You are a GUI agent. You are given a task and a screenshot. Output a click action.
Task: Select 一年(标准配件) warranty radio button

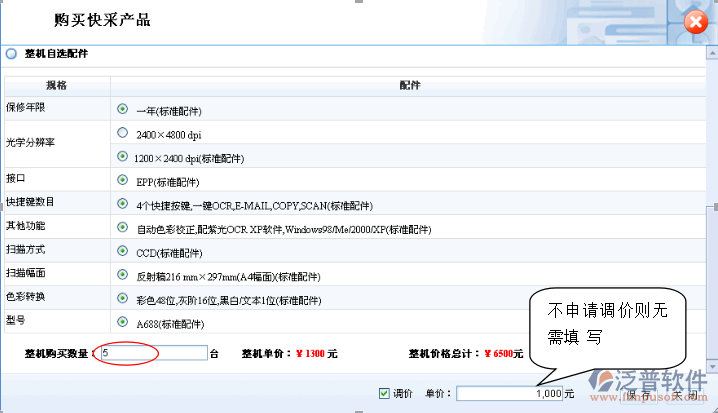tap(123, 108)
